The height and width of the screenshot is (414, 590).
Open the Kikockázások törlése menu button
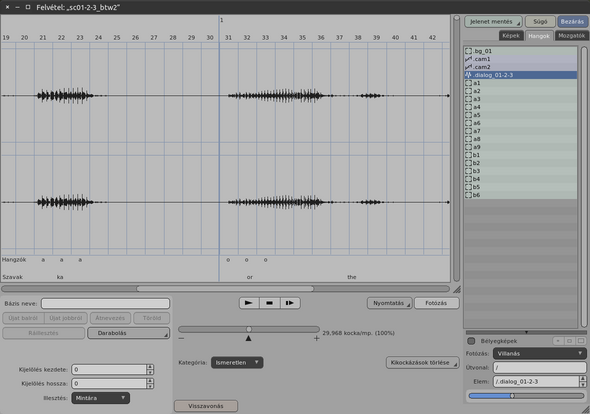423,363
